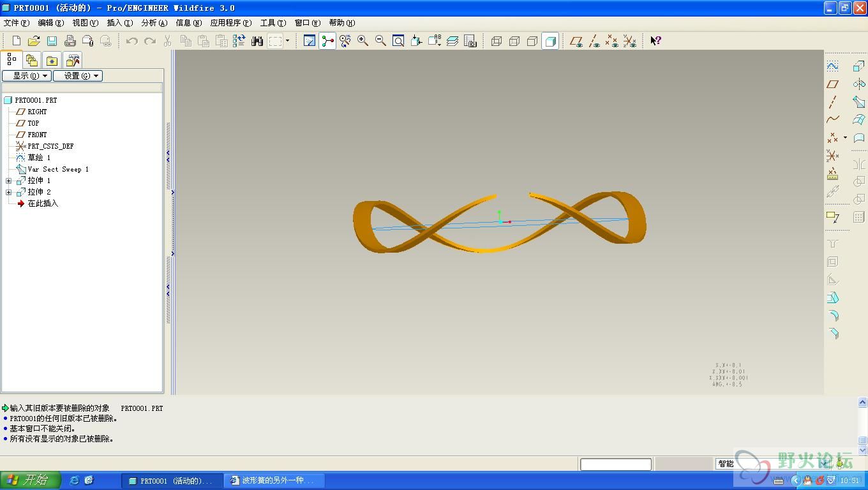Switch display to Hidden Line mode

(514, 41)
